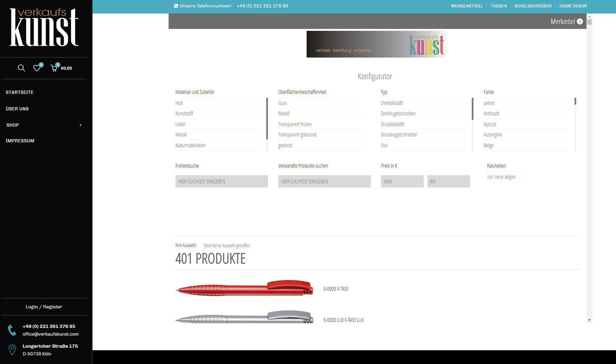Viewport: 616px width, 364px height.
Task: Click scrollbar down arrow of product frame
Action: coord(589,320)
